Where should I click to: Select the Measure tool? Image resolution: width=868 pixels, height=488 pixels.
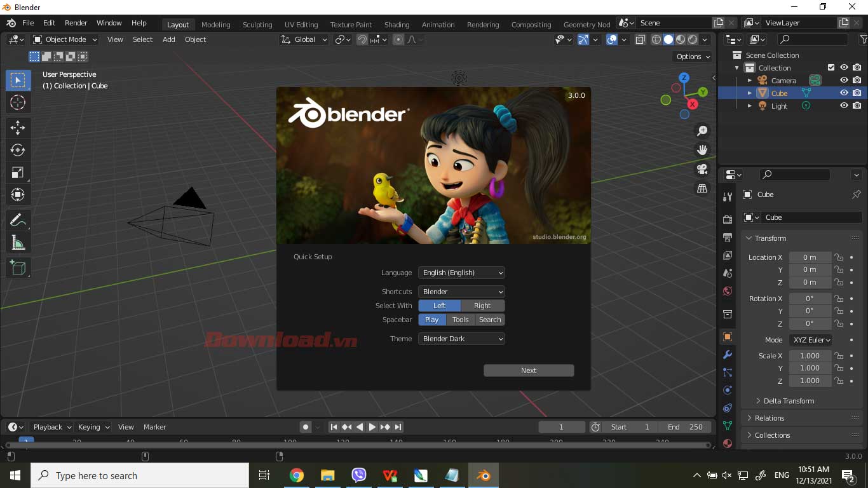[18, 242]
